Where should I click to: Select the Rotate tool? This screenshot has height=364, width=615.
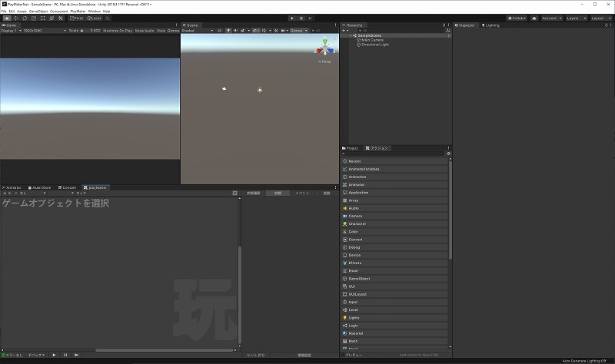25,18
